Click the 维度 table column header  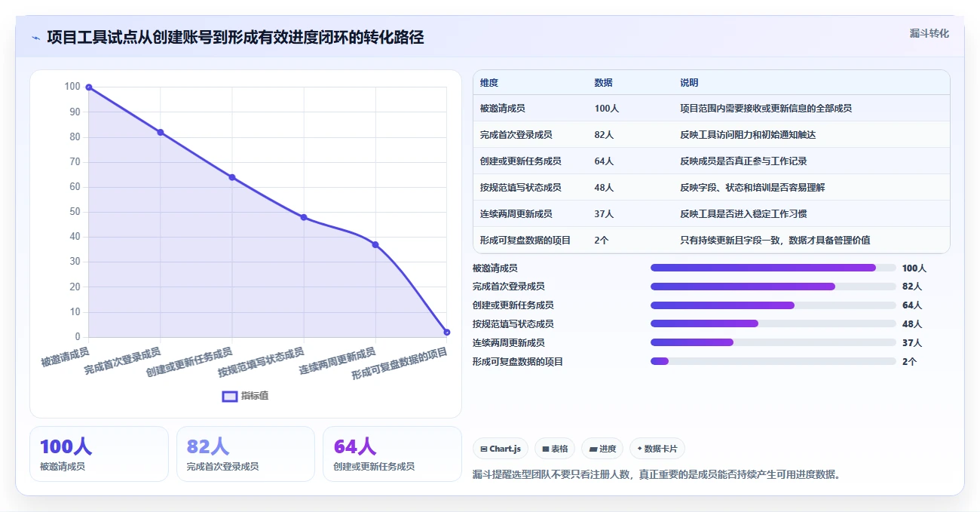coord(489,83)
